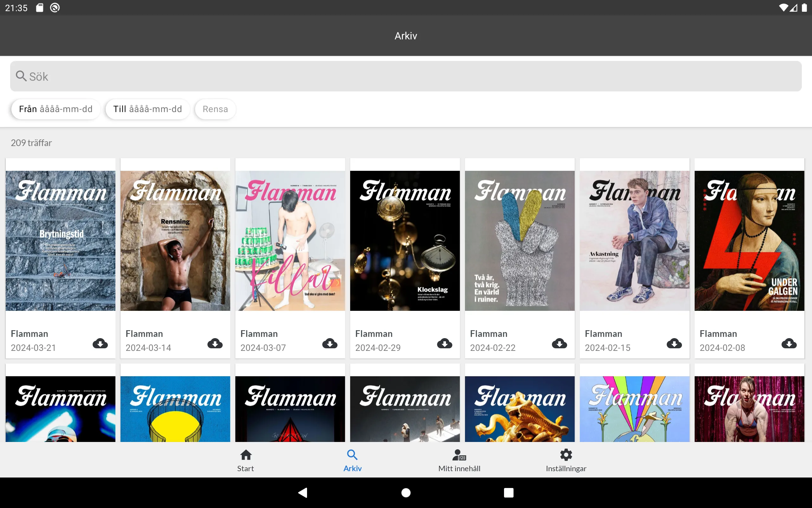
Task: Open the knitted glove cover from 2024-02-22
Action: [520, 241]
